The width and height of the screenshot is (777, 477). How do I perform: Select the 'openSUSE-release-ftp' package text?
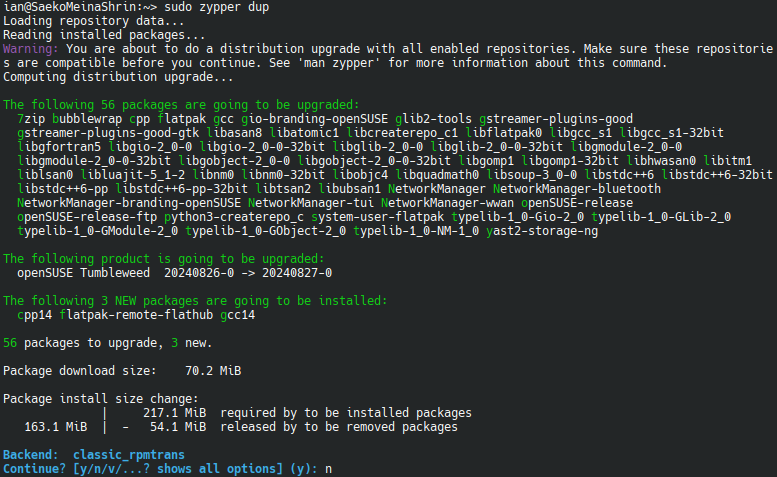tap(87, 217)
